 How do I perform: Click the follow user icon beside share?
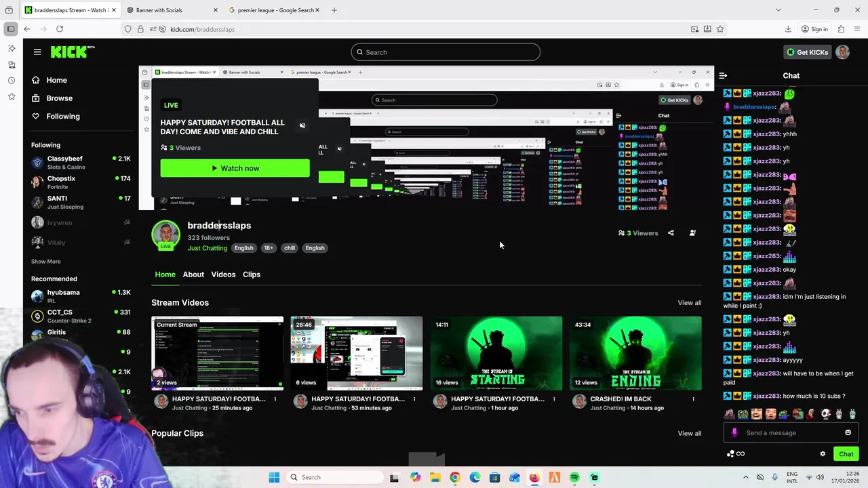pyautogui.click(x=692, y=233)
